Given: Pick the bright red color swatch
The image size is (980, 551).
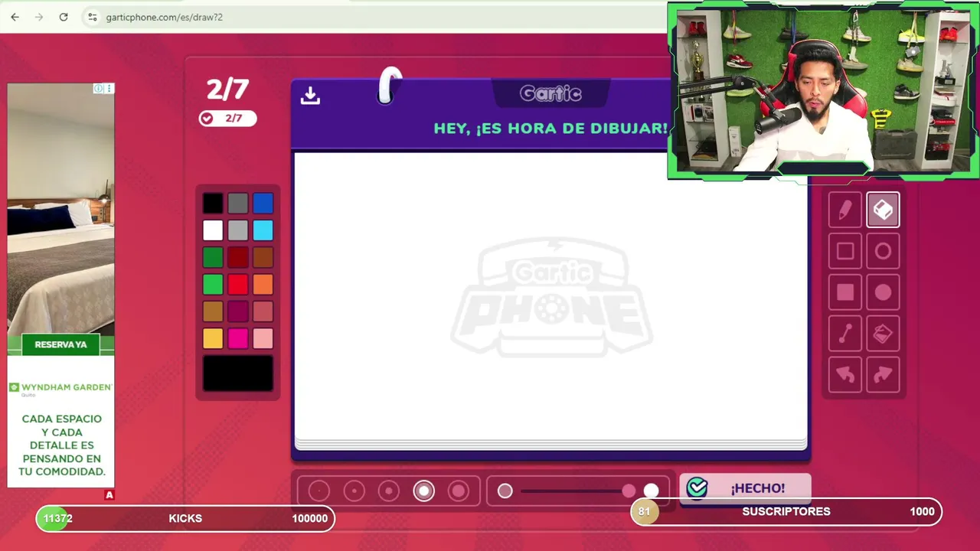Looking at the screenshot, I should [238, 285].
